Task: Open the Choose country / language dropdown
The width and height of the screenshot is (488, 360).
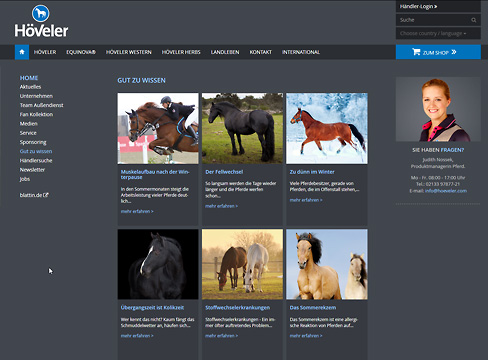Action: (x=438, y=33)
